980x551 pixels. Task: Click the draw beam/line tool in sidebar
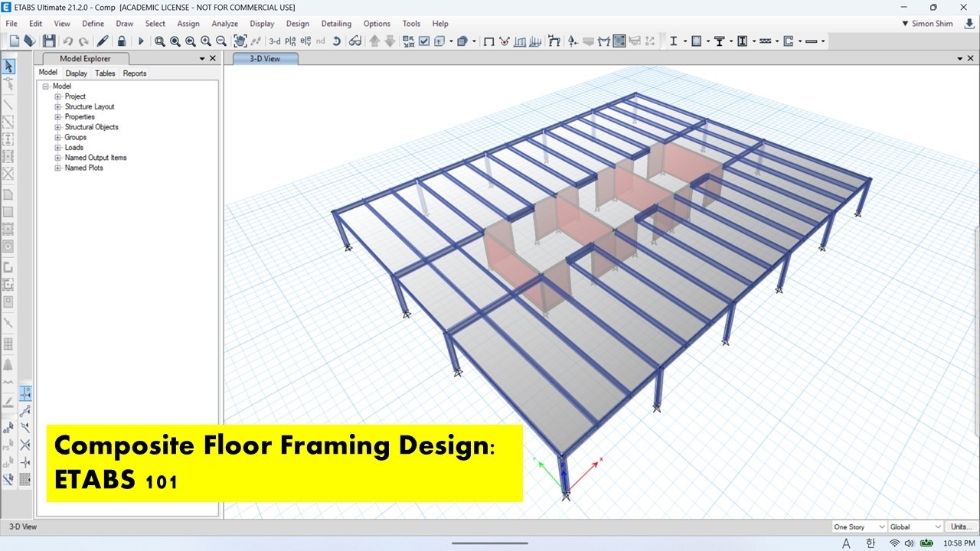(x=8, y=105)
